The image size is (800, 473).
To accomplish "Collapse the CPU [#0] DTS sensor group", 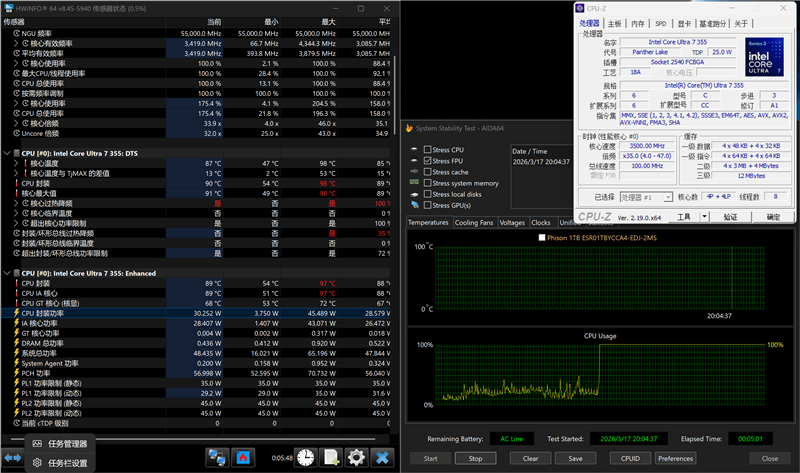I will [7, 152].
